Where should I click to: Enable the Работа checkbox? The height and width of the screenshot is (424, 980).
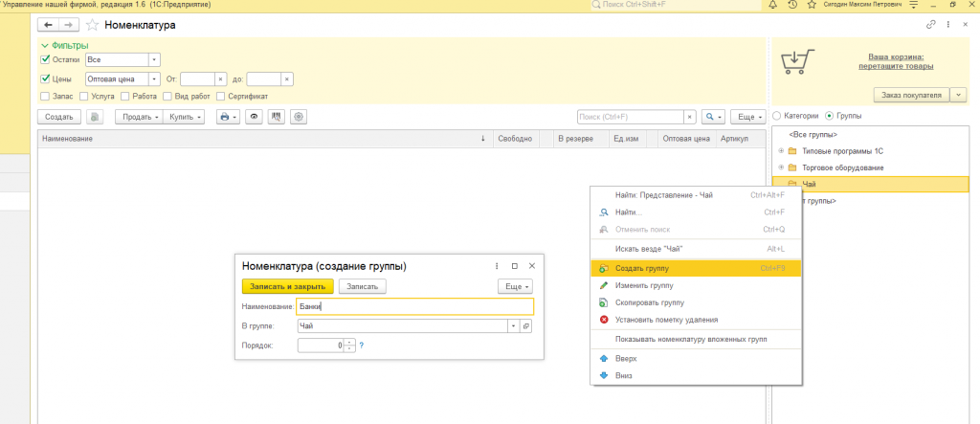coord(125,97)
